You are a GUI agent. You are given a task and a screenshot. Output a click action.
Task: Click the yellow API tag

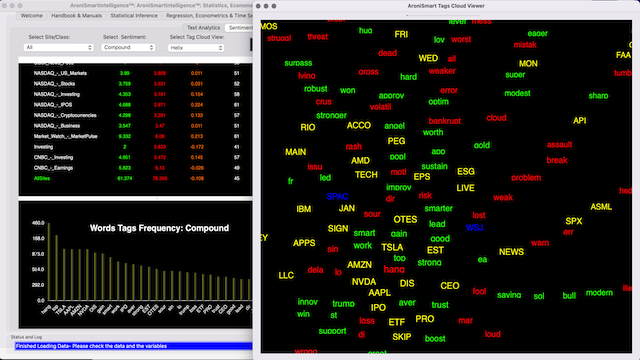pyautogui.click(x=579, y=121)
